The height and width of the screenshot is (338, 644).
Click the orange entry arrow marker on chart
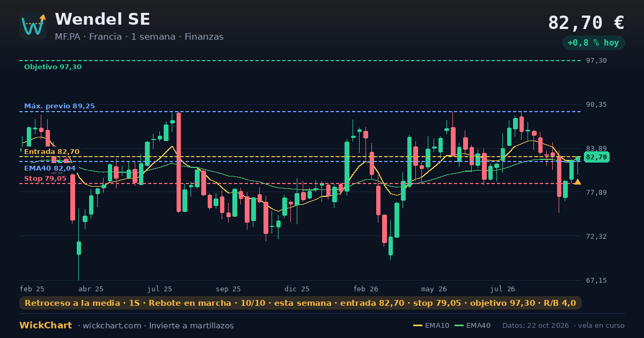577,182
